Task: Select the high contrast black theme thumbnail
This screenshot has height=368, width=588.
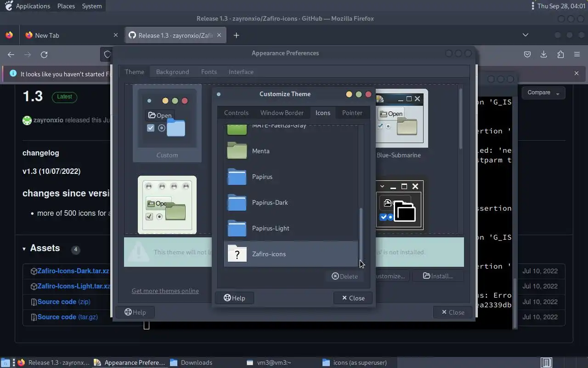Action: (x=399, y=205)
